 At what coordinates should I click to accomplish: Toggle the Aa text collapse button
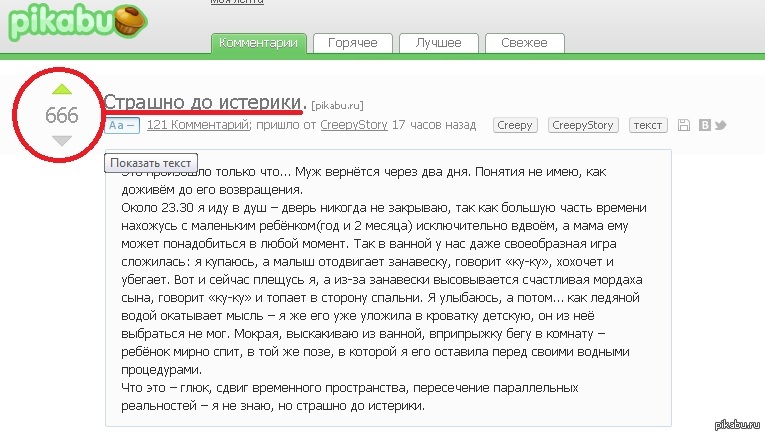pos(123,126)
